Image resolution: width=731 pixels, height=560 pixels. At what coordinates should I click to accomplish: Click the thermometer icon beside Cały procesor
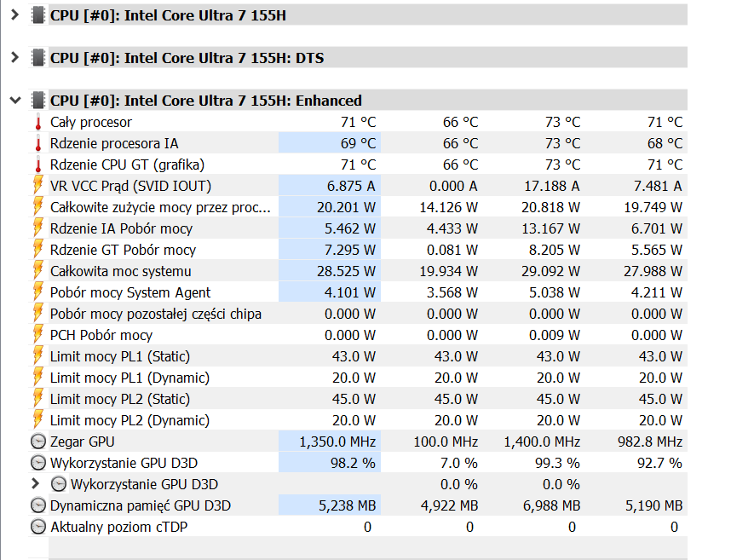coord(37,123)
